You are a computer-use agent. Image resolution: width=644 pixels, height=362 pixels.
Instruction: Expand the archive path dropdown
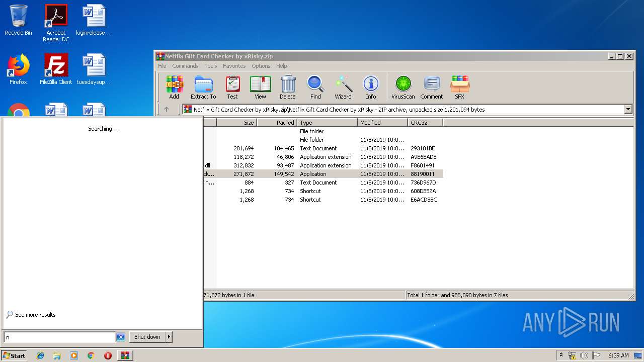[x=628, y=109]
